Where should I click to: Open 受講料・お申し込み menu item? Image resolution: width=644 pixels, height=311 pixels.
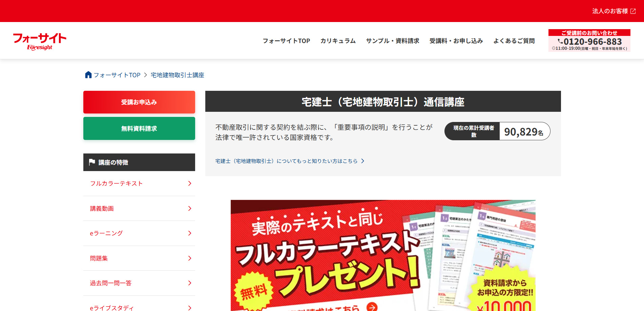click(x=456, y=41)
